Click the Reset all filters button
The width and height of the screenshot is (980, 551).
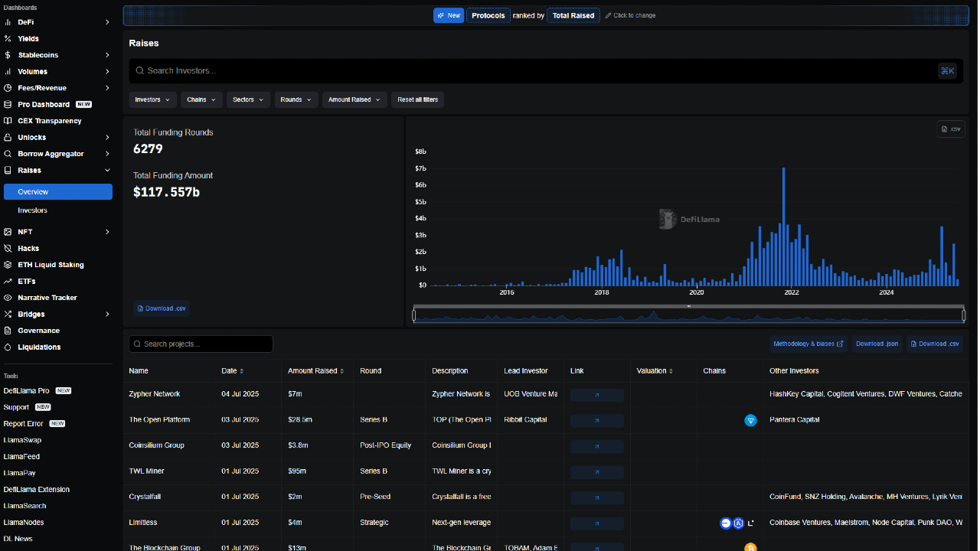point(417,99)
